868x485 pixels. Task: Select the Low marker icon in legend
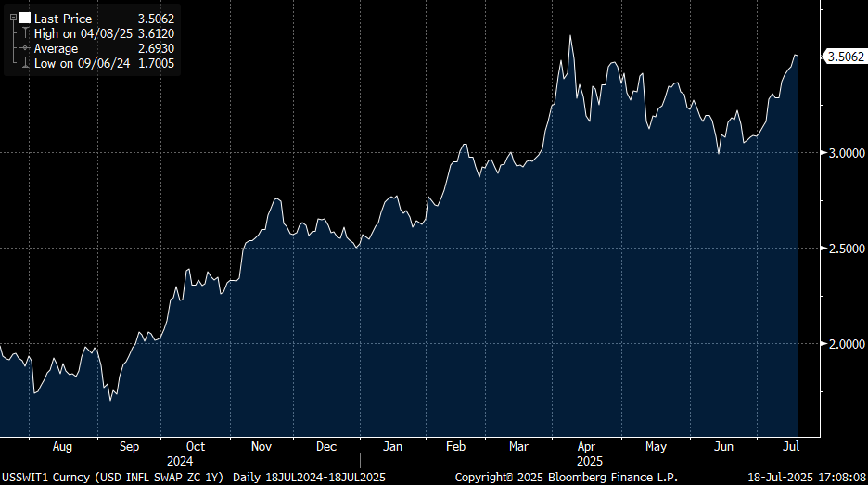pos(25,63)
